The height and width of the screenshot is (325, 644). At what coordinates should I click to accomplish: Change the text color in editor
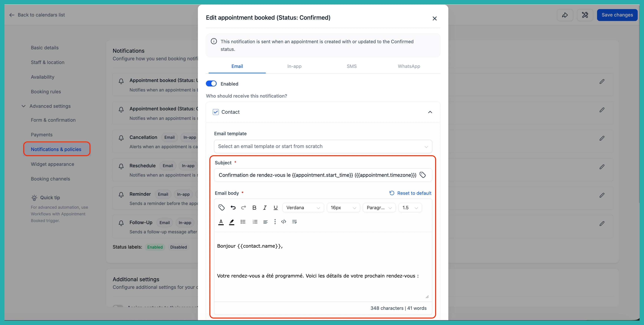(x=221, y=222)
